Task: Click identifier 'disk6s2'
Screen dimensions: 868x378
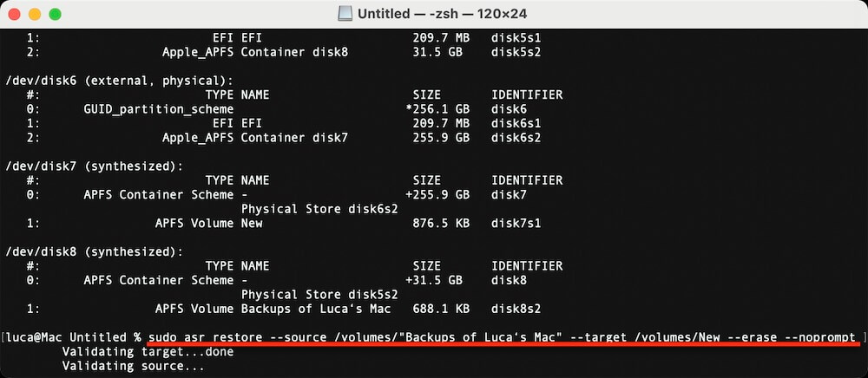Action: (x=516, y=138)
